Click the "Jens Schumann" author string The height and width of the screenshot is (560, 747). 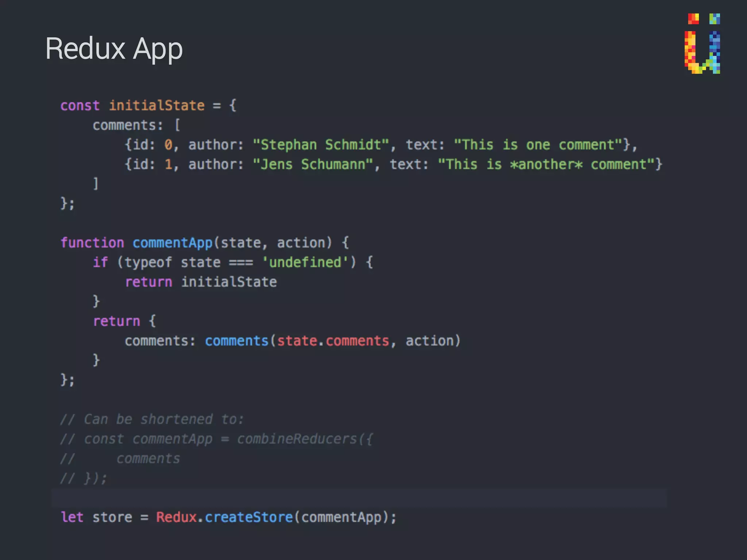pyautogui.click(x=313, y=165)
